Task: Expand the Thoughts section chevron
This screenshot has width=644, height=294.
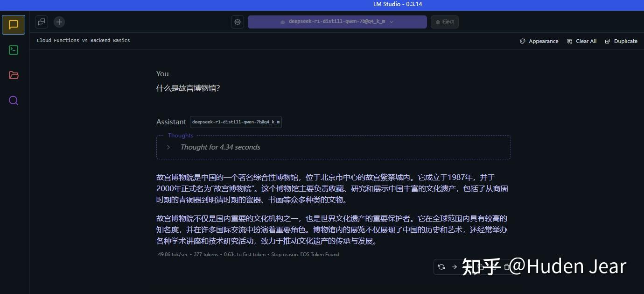Action: 168,147
